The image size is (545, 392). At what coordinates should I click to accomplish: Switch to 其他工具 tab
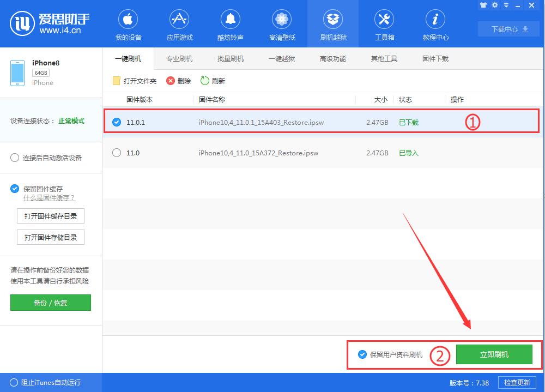click(384, 59)
